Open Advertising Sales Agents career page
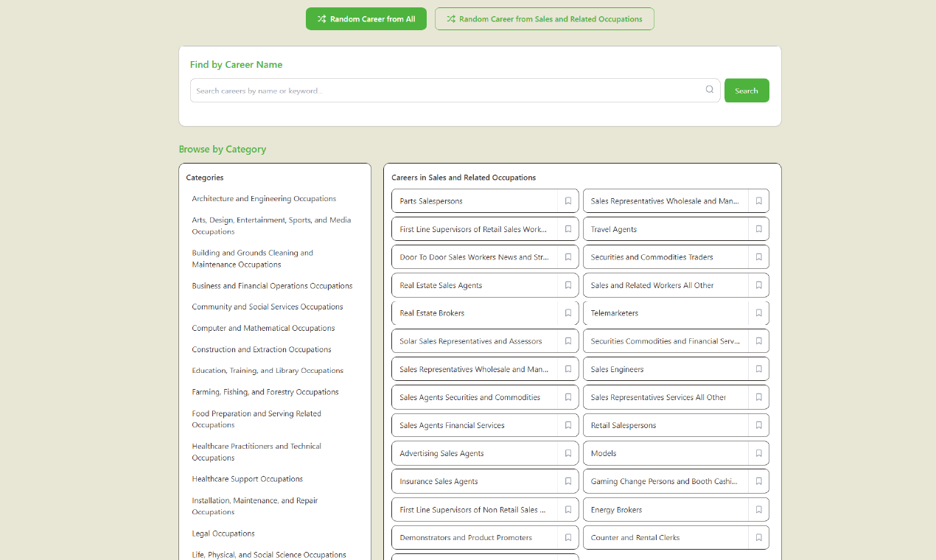This screenshot has height=560, width=936. [475, 453]
